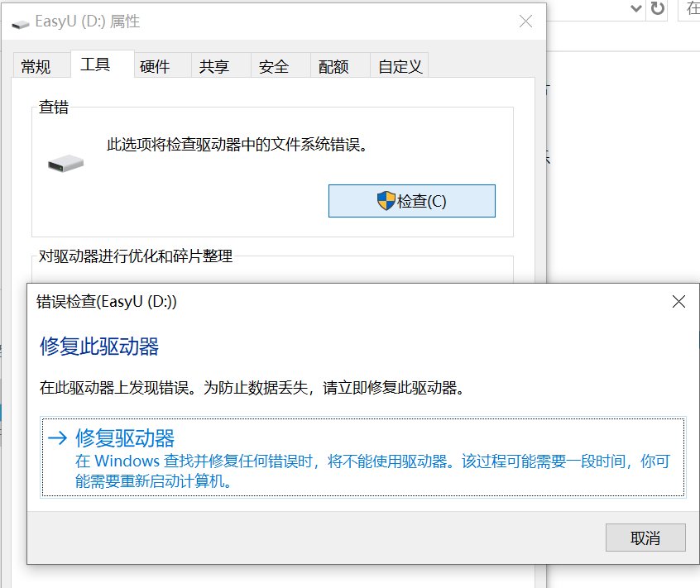
Task: Close the 错误检查 dialog with its X
Action: [x=678, y=302]
